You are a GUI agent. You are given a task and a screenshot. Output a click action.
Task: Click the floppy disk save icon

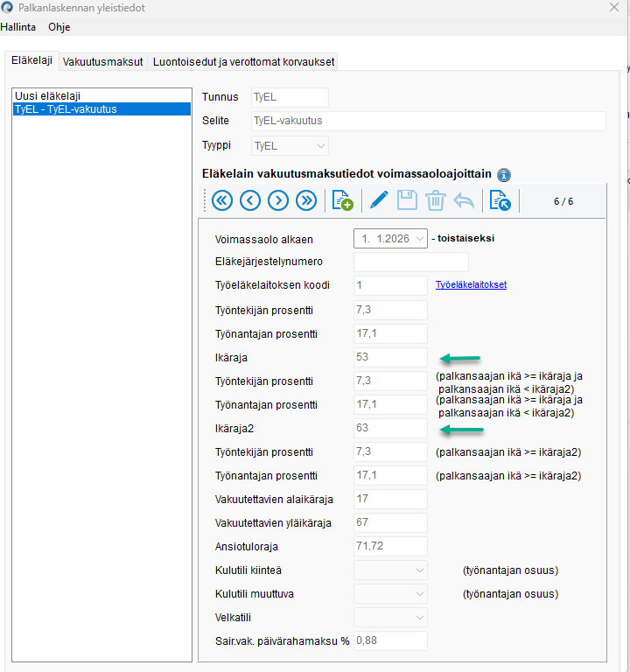407,200
